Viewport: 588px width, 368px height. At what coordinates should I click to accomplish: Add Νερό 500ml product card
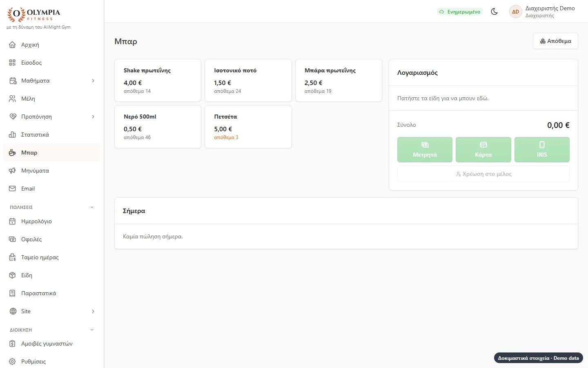(158, 127)
